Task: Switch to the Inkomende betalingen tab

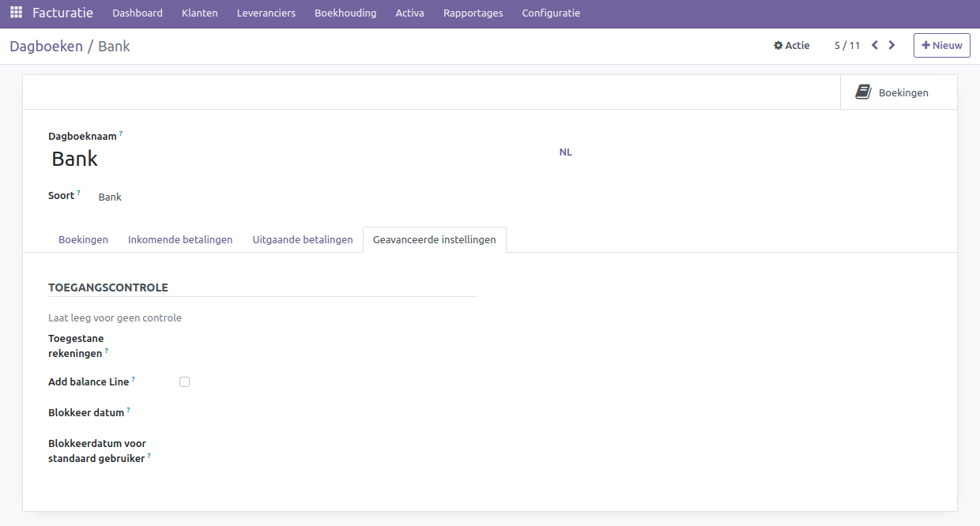Action: tap(180, 239)
